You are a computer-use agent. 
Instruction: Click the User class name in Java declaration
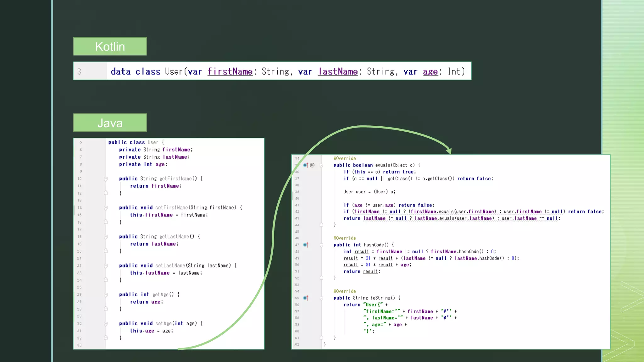pyautogui.click(x=153, y=142)
